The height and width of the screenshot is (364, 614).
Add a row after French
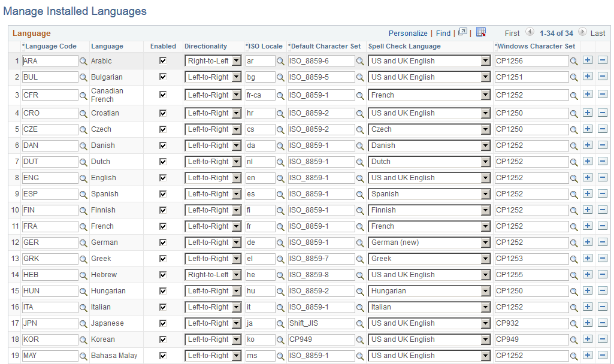point(588,226)
